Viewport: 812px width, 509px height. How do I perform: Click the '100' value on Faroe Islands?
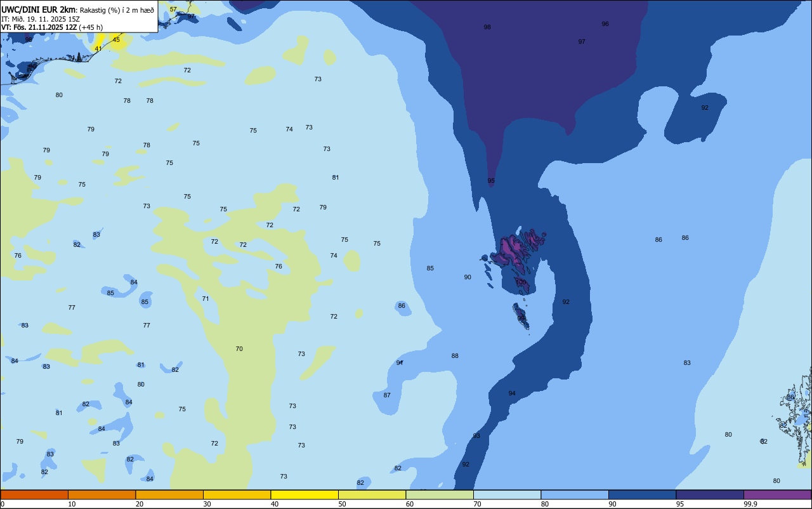[x=521, y=282]
